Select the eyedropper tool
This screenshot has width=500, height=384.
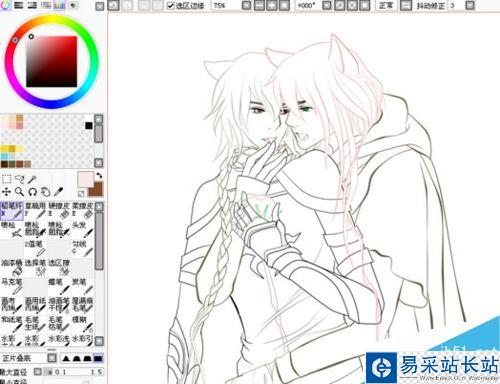coord(58,192)
